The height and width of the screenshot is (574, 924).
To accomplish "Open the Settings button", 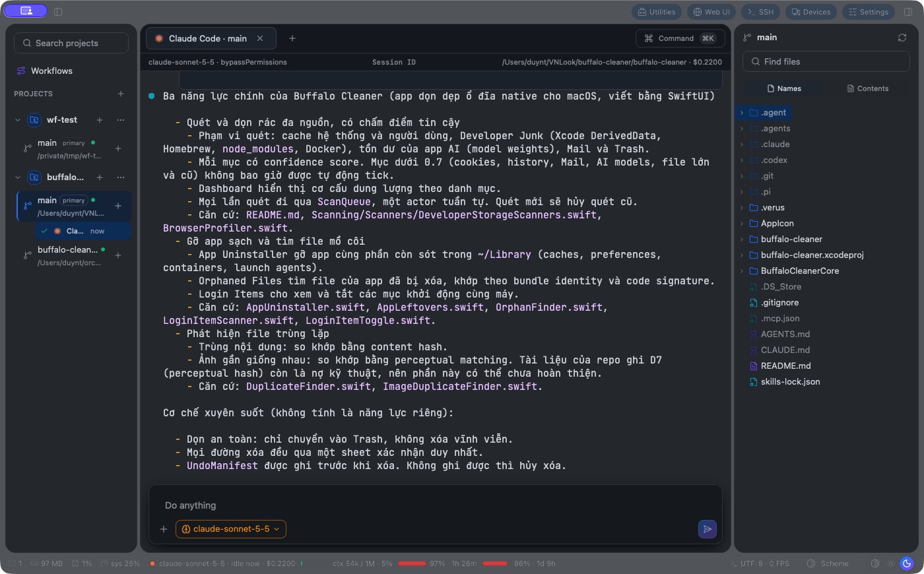I will tap(869, 12).
